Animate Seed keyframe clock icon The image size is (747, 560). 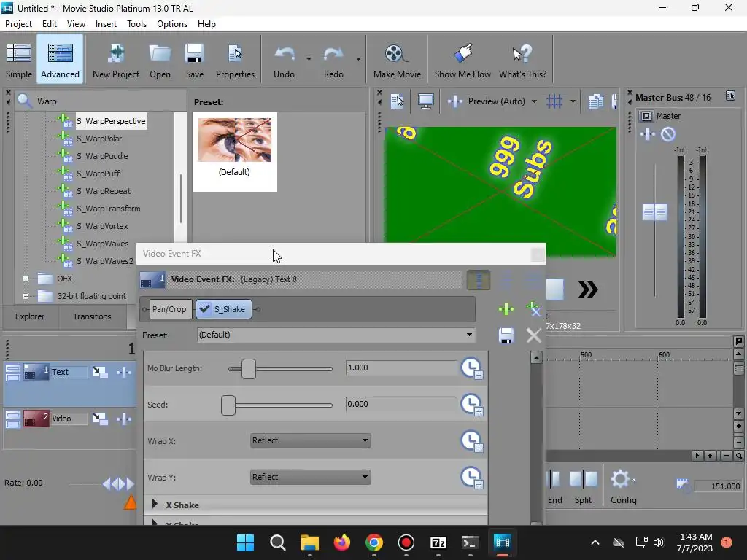pyautogui.click(x=472, y=404)
